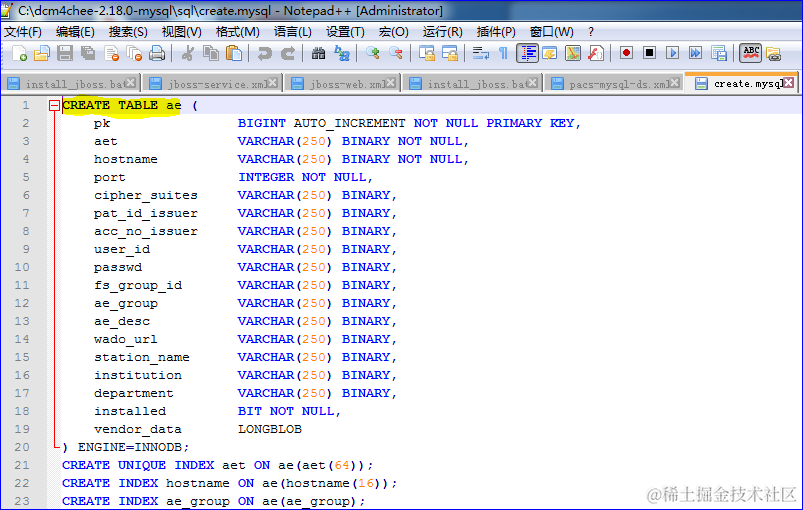Click the Save All toolbar icon
This screenshot has width=803, height=510.
click(x=88, y=53)
